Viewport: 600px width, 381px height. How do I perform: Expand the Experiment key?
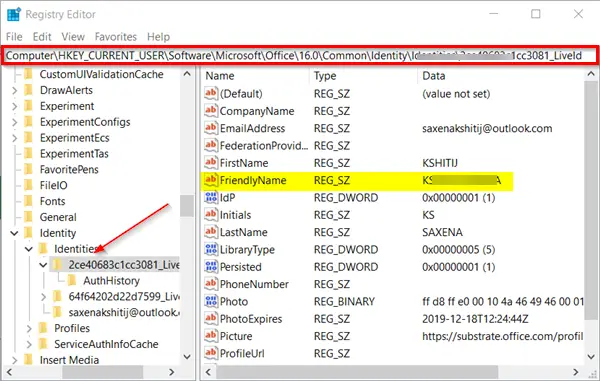tap(15, 106)
